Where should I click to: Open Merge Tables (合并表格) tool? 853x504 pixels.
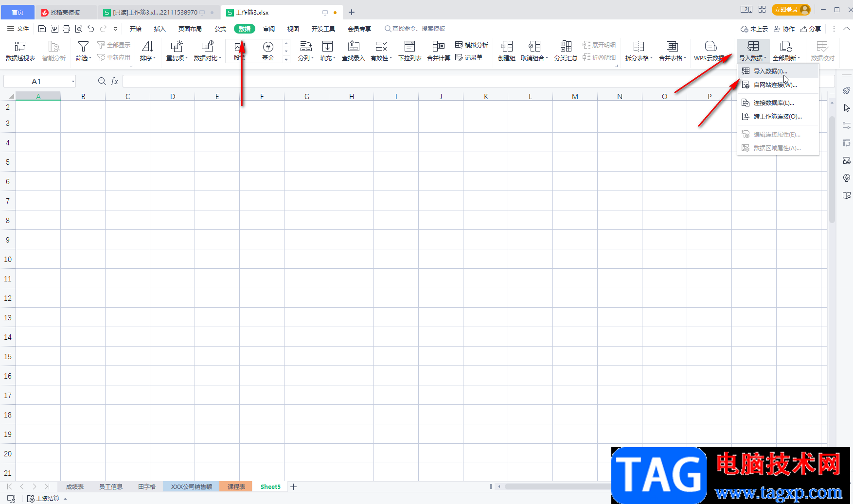[673, 51]
